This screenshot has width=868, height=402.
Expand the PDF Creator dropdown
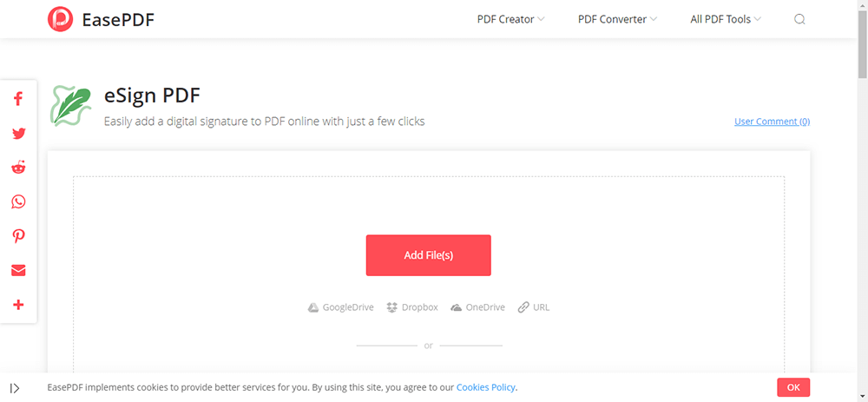tap(510, 19)
